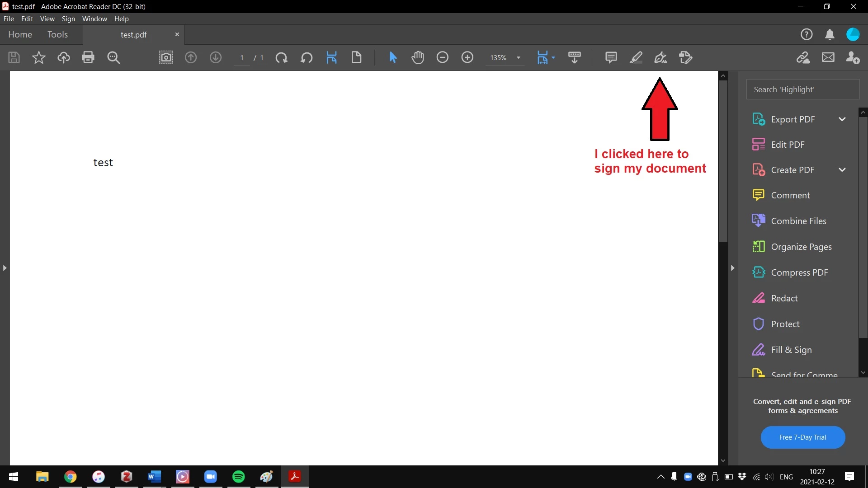Expand the Export PDF options

pos(842,119)
